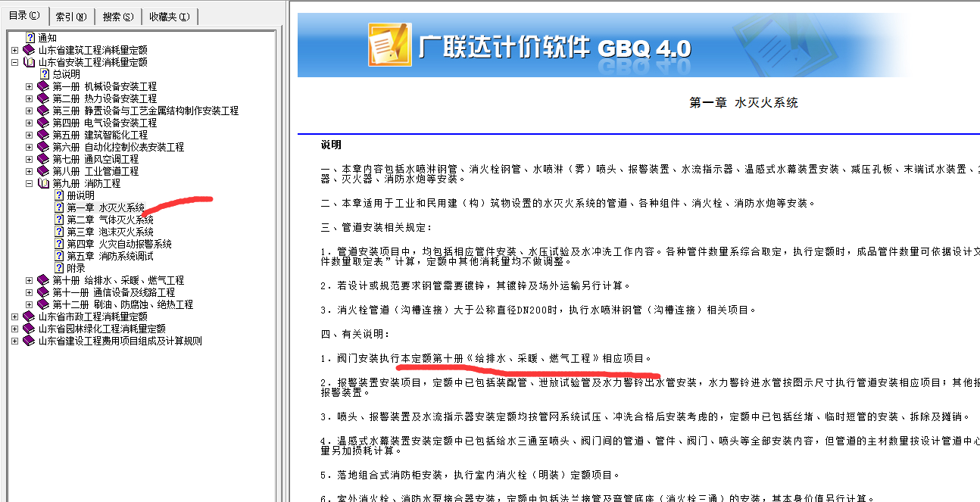Image resolution: width=980 pixels, height=502 pixels.
Task: Click the book icon of 第四册 电气设备安装工程
Action: 43,123
